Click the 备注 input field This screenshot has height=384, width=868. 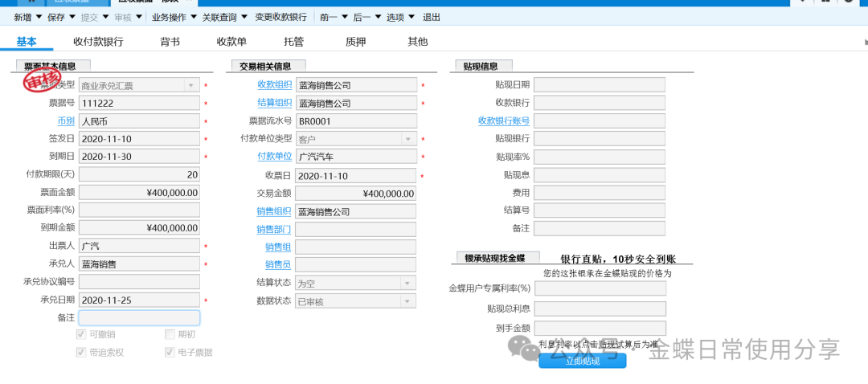(139, 318)
